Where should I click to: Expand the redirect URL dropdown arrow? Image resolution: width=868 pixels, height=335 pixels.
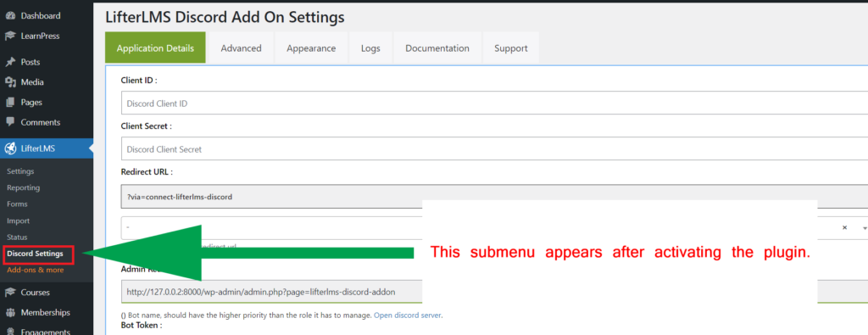click(x=864, y=228)
